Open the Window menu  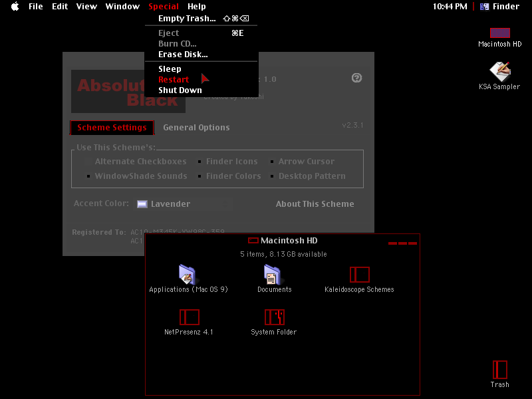point(122,7)
